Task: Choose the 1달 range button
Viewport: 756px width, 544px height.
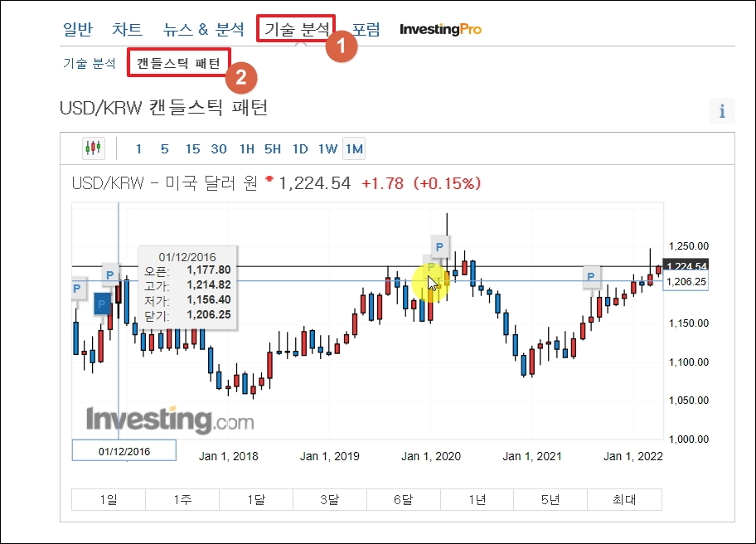Action: [x=256, y=499]
